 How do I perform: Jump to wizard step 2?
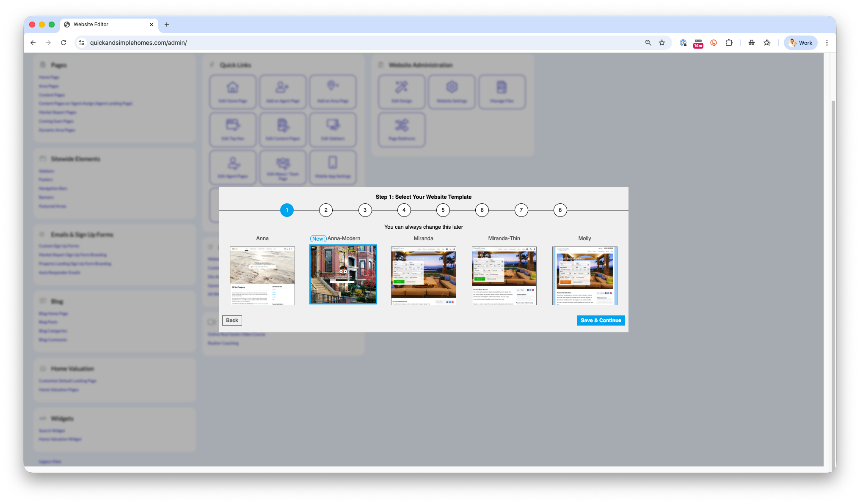[x=326, y=210]
